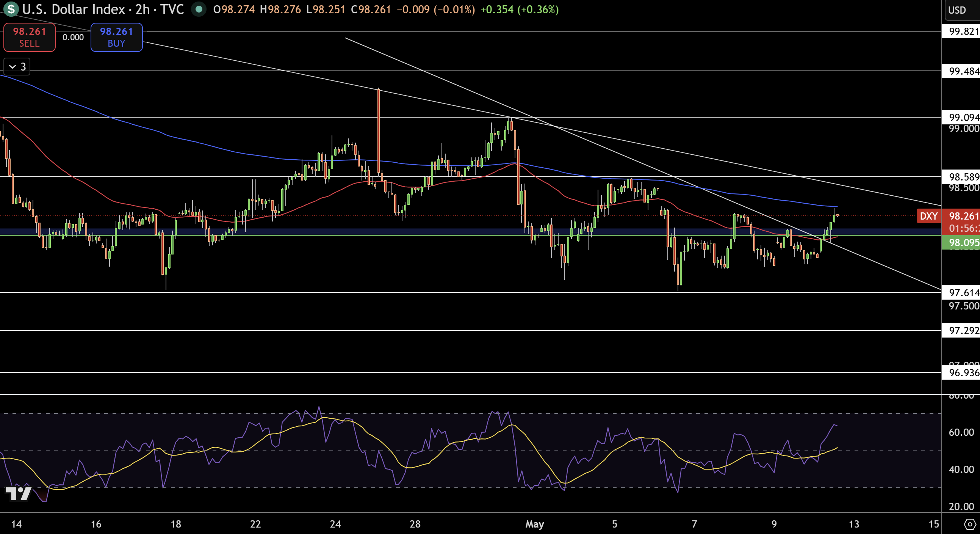Click U.S. Dollar Index symbol title
Viewport: 980px width, 534px height.
pos(74,9)
